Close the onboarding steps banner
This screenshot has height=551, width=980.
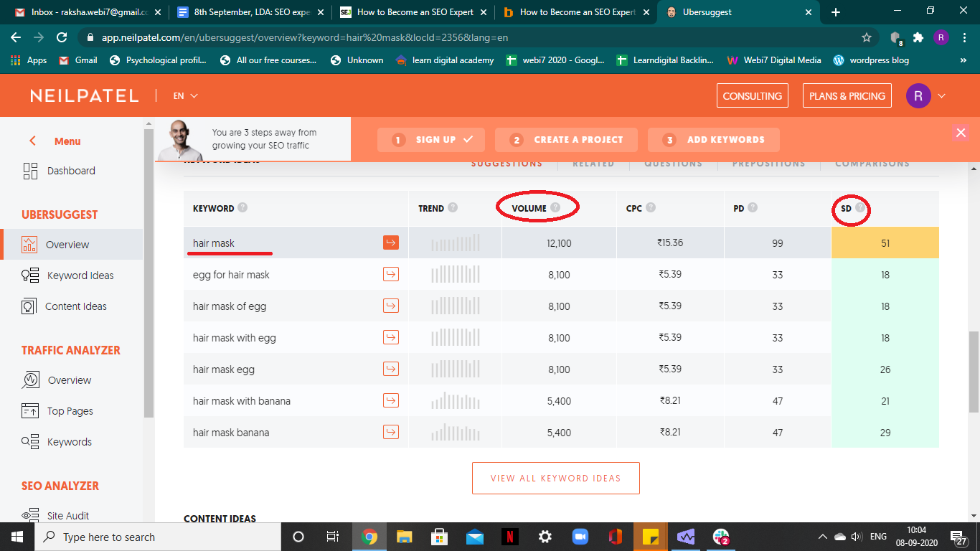pos(961,133)
